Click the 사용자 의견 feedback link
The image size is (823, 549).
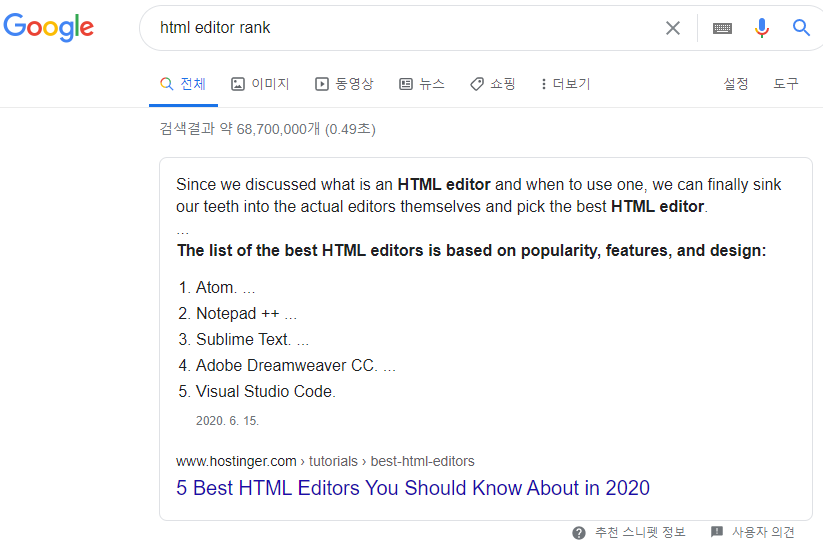(x=763, y=533)
